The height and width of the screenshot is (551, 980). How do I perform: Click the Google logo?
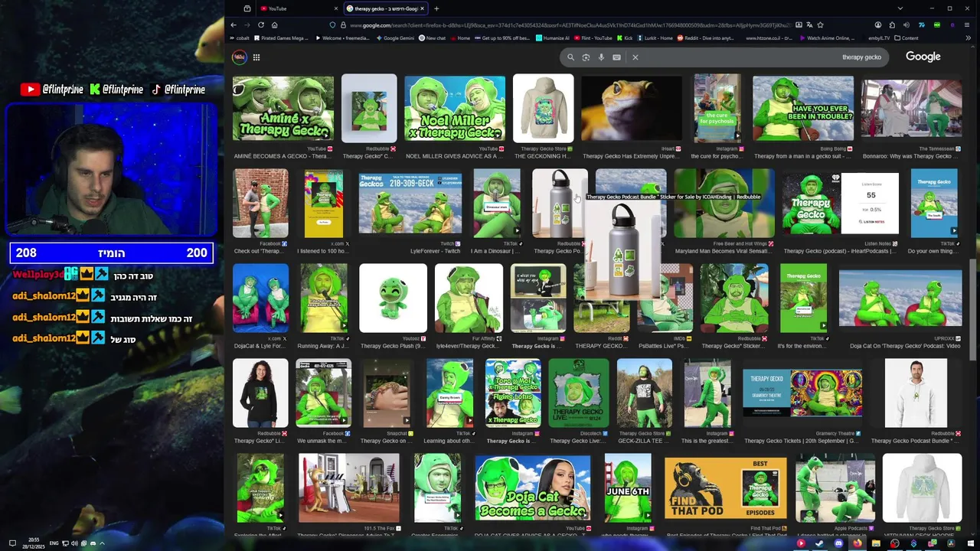coord(923,57)
